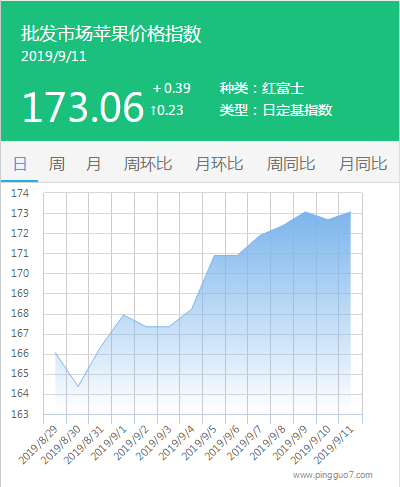Click the 2019/9/1 data point on chart

click(123, 315)
